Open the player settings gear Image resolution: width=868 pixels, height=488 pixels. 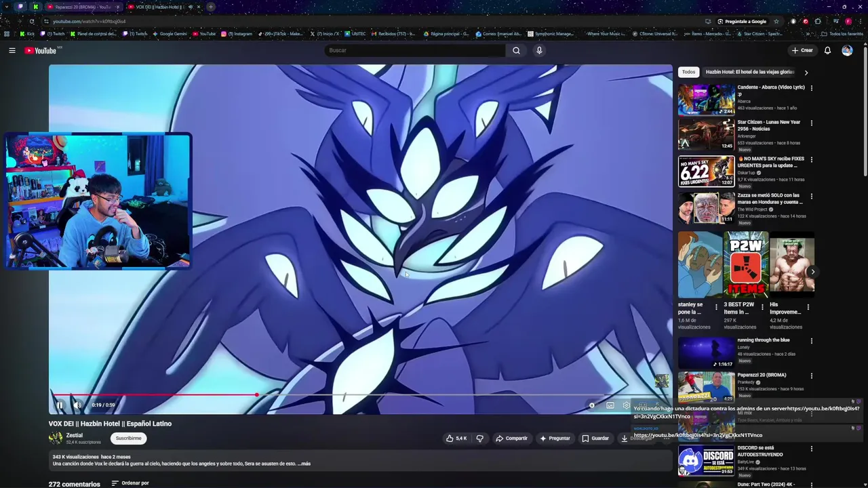pyautogui.click(x=626, y=405)
